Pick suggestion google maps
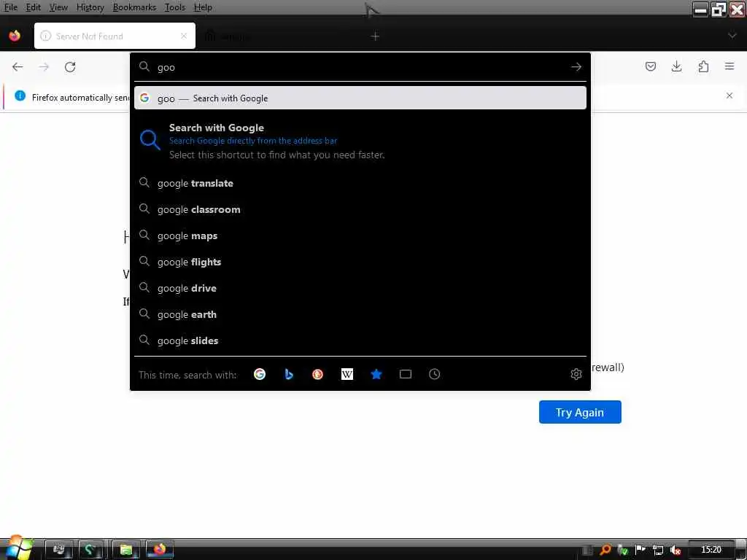The image size is (747, 560). click(360, 236)
